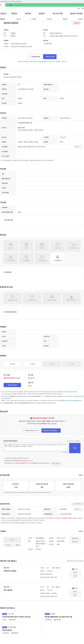
Task: Toggle the 관심기업 star button
Action: [8, 545]
